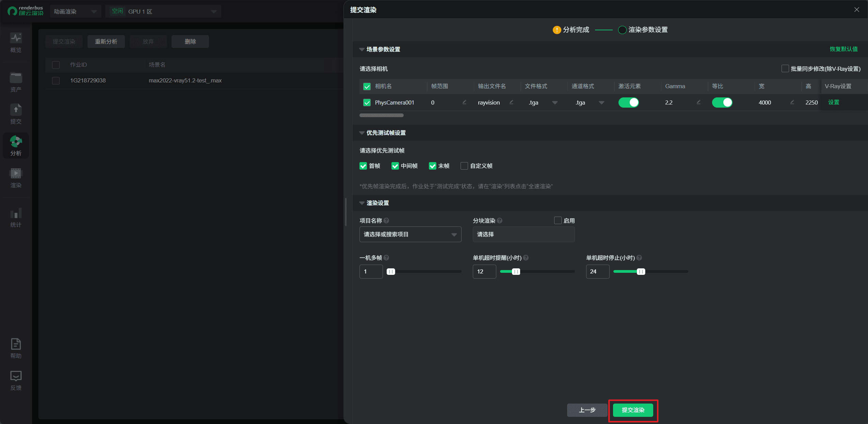Click edit pencil next to Gamma 2.2

(x=698, y=102)
